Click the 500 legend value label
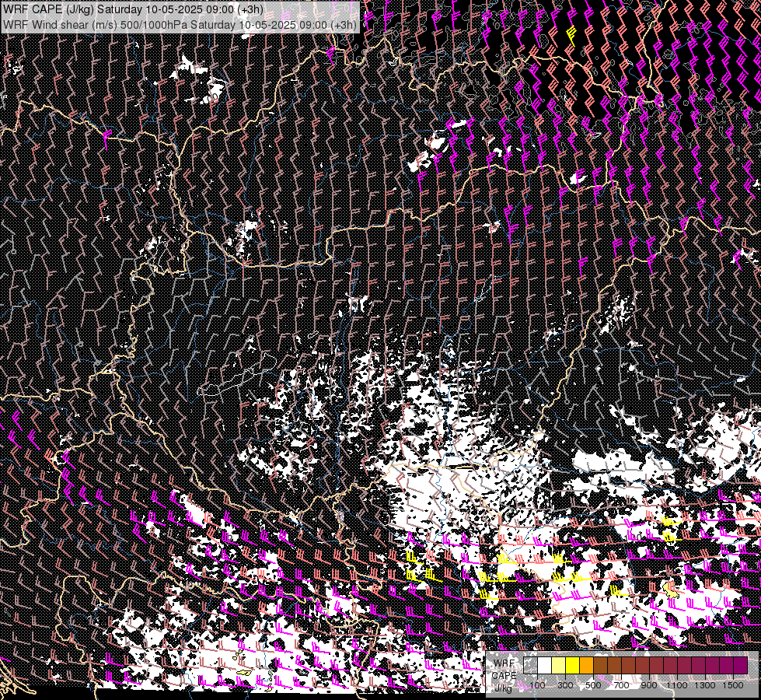The image size is (761, 700). [x=594, y=685]
